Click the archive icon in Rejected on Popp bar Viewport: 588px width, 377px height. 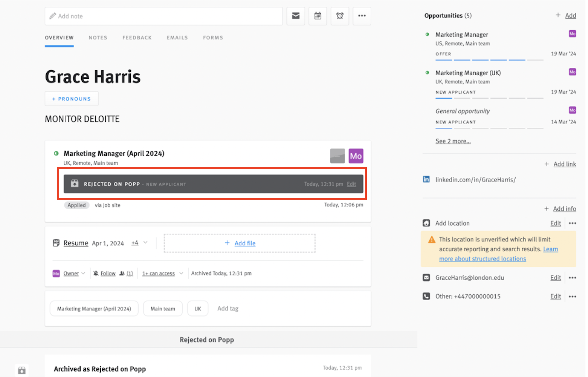74,184
